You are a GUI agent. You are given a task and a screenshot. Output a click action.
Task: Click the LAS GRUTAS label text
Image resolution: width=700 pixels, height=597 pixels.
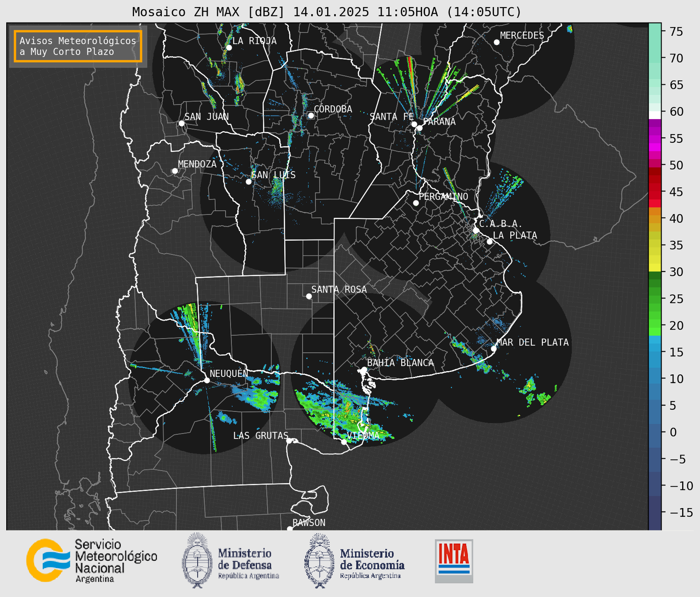[261, 436]
